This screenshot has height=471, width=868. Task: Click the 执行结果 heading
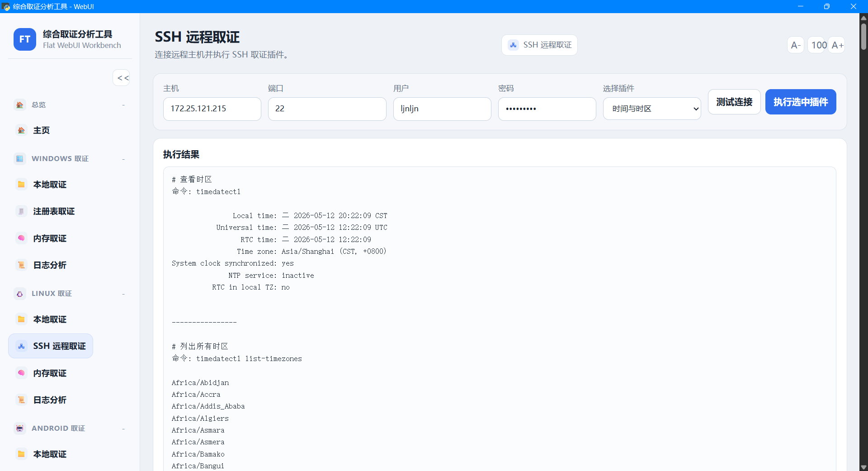click(181, 154)
